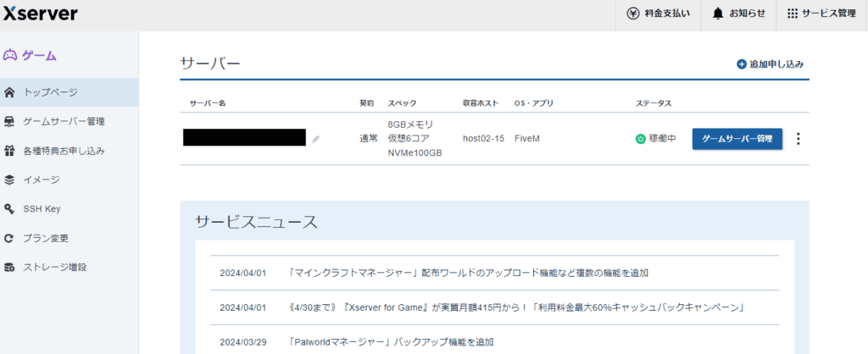Click the 追加申し込み link
The width and height of the screenshot is (868, 354).
click(x=770, y=64)
